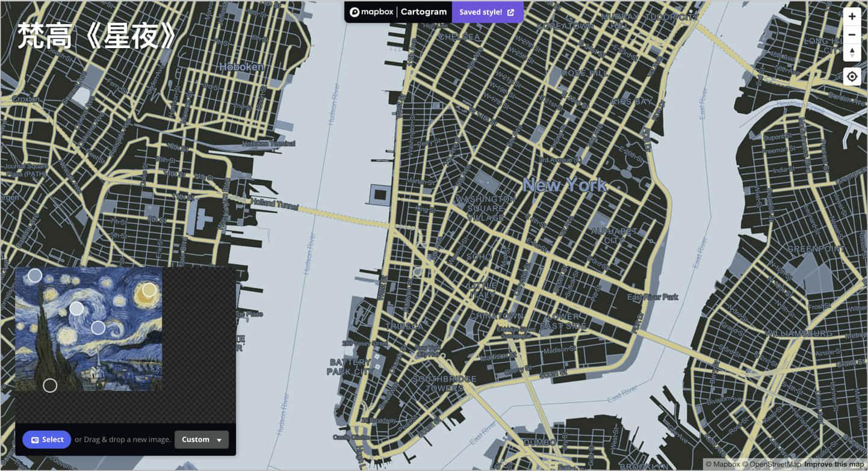Screen dimensions: 868x471
Task: Open the Custom preset dropdown
Action: click(202, 440)
